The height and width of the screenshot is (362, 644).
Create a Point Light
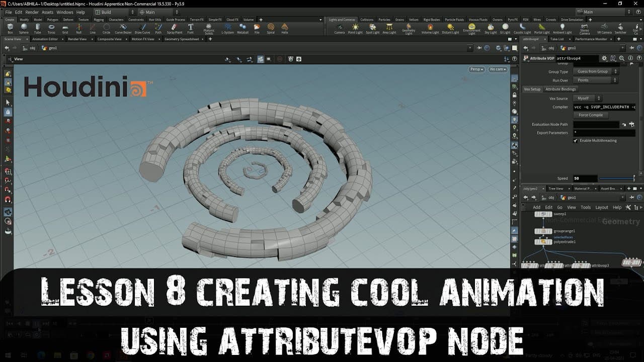click(355, 28)
